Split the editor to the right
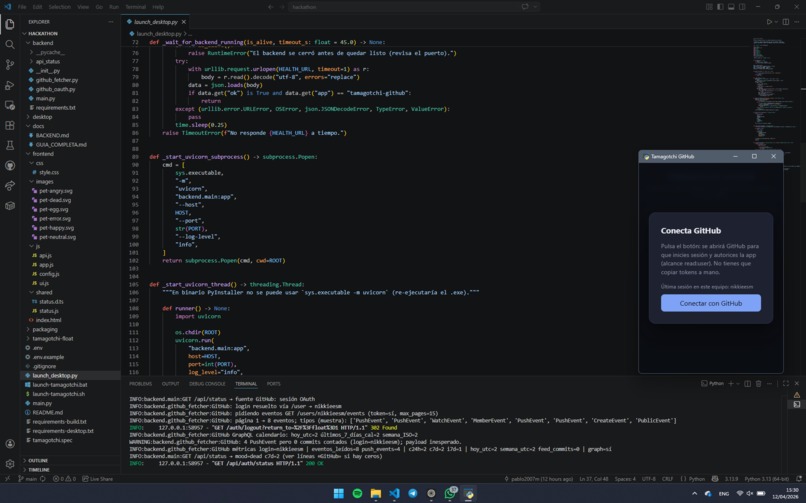Viewport: 806px width, 503px height. tap(785, 22)
